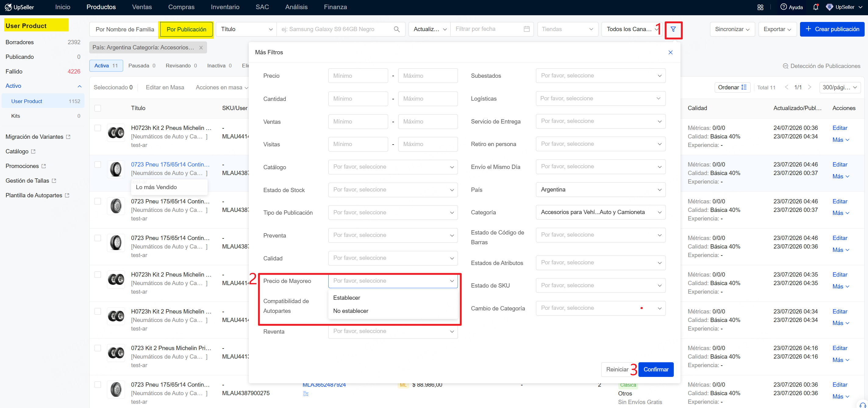
Task: Click the Precio Mínimo input
Action: [358, 76]
